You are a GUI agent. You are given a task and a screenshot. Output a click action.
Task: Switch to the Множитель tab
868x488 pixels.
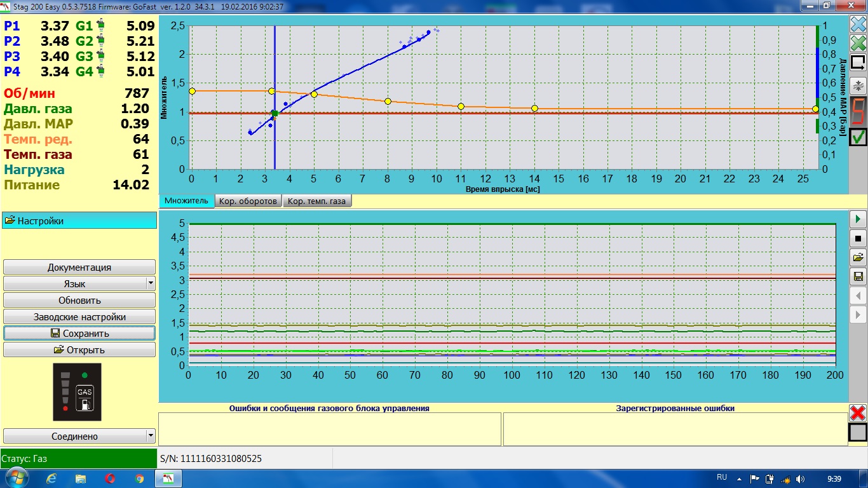tap(186, 201)
